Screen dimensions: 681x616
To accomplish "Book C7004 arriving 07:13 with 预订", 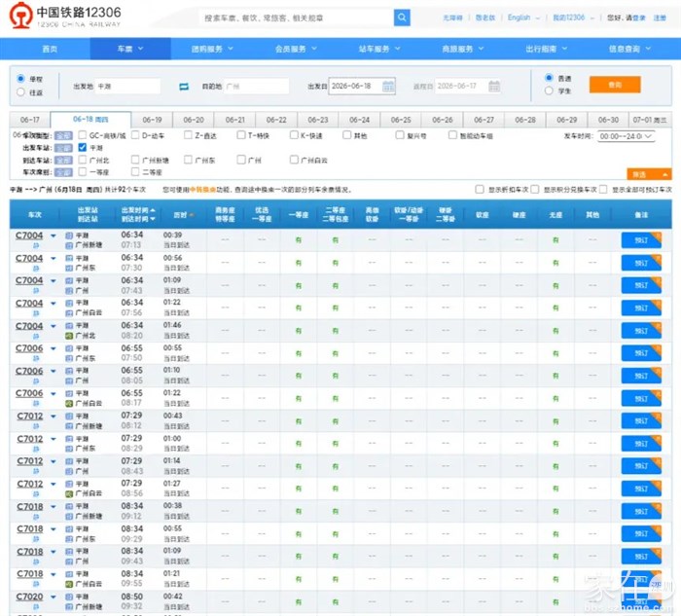I will (x=641, y=240).
